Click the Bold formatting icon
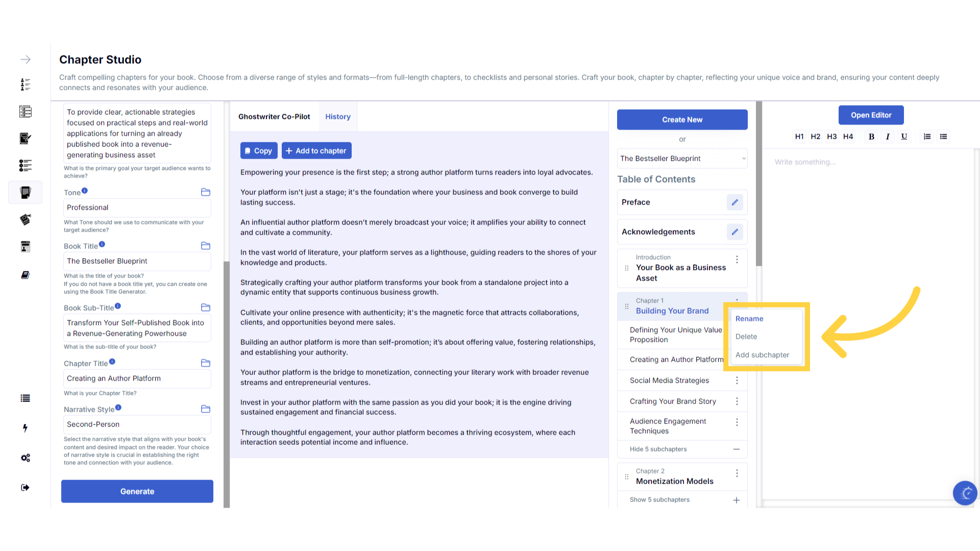The height and width of the screenshot is (551, 980). pos(871,137)
